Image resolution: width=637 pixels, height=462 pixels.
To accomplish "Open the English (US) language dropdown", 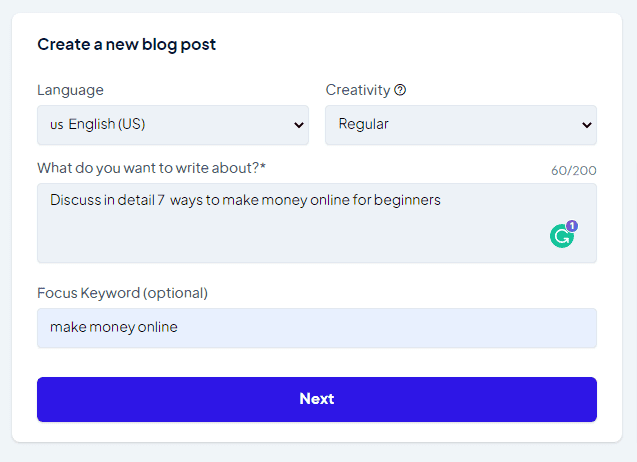I will [173, 125].
